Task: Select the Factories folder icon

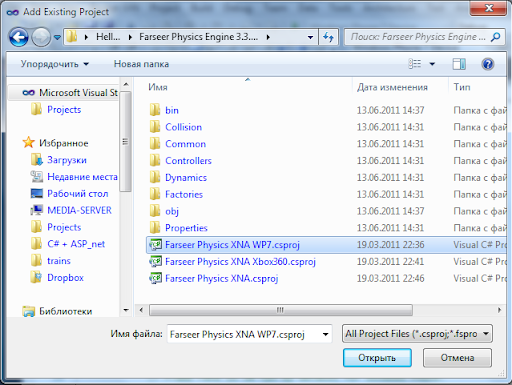Action: 155,194
